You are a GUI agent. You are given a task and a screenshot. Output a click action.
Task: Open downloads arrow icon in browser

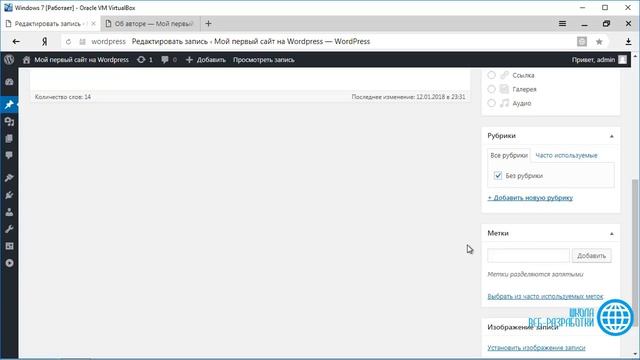point(628,42)
